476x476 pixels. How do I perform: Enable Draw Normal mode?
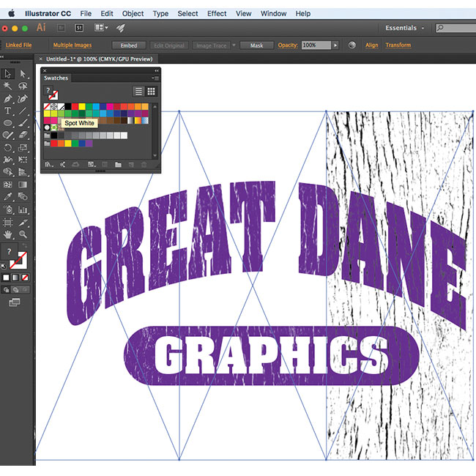tap(6, 290)
